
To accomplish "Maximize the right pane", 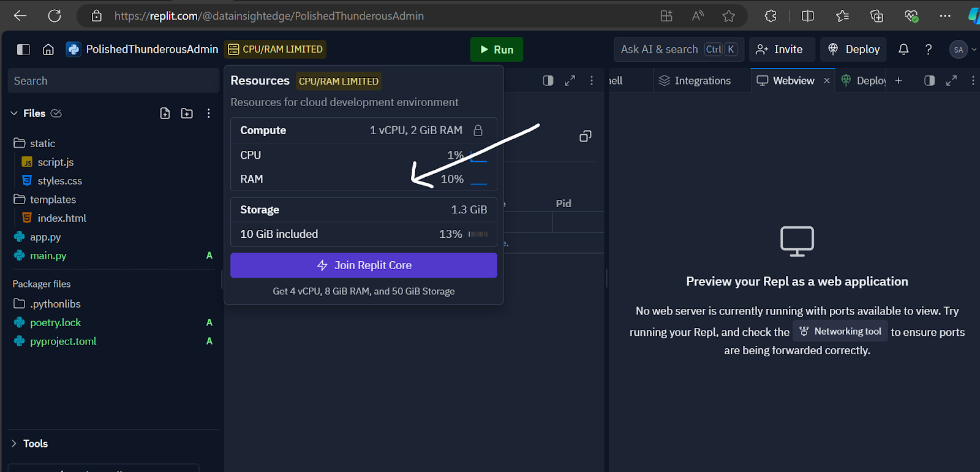I will (951, 80).
